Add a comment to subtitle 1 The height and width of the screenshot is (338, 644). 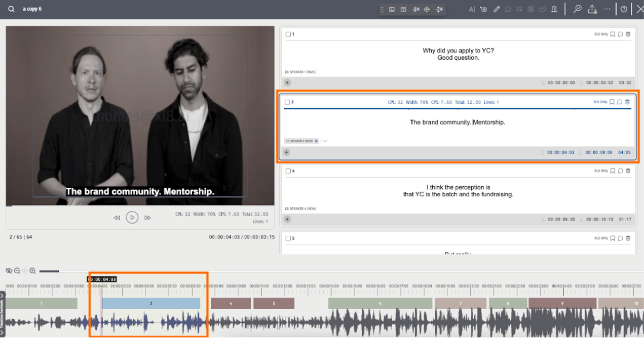(x=620, y=34)
